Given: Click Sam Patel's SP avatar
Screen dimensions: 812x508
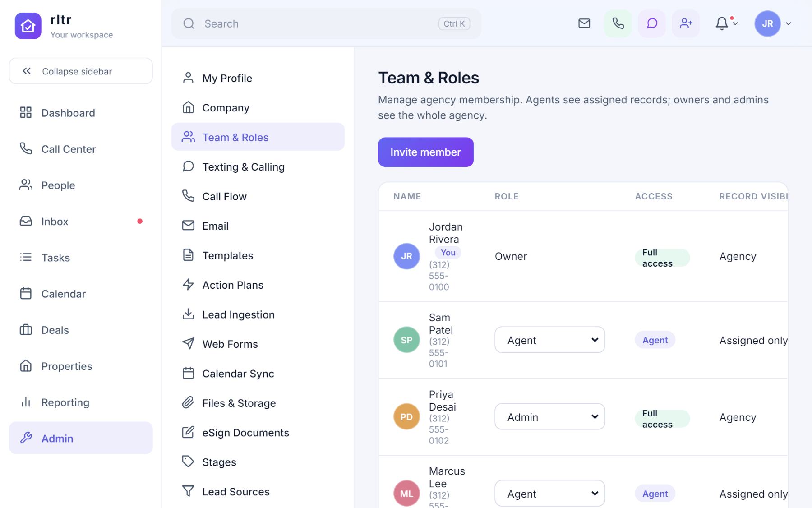Looking at the screenshot, I should pyautogui.click(x=406, y=340).
